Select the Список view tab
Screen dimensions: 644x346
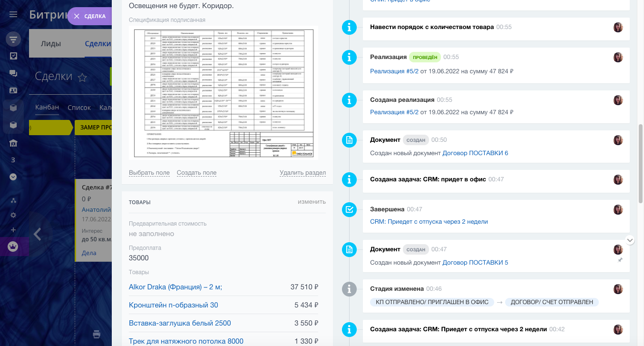tap(79, 108)
